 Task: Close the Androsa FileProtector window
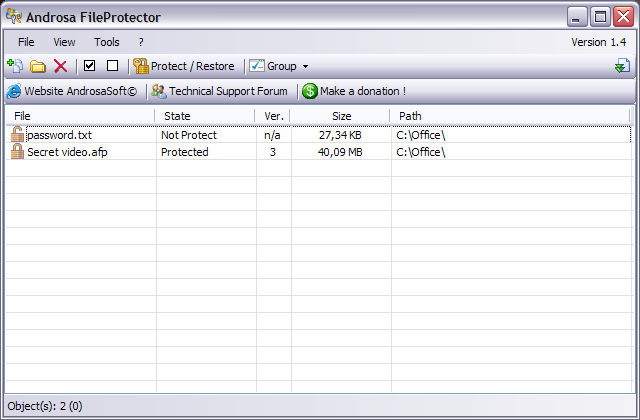pyautogui.click(x=623, y=17)
